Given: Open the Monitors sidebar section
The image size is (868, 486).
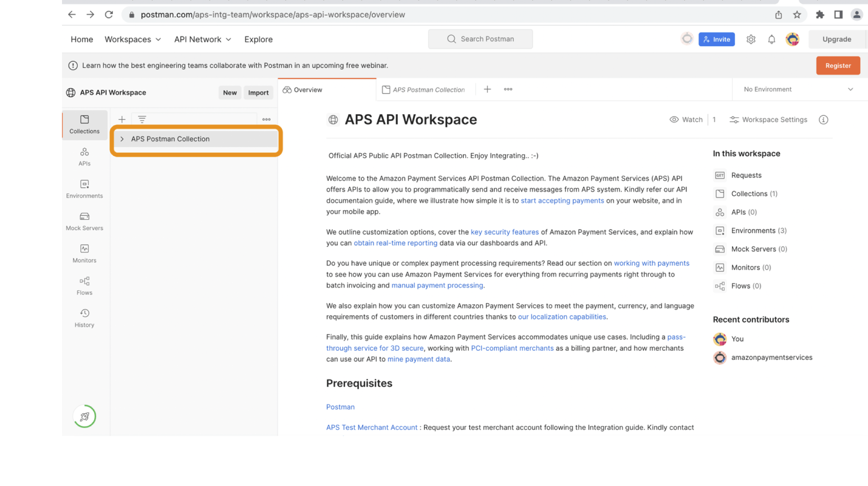Looking at the screenshot, I should pyautogui.click(x=84, y=253).
